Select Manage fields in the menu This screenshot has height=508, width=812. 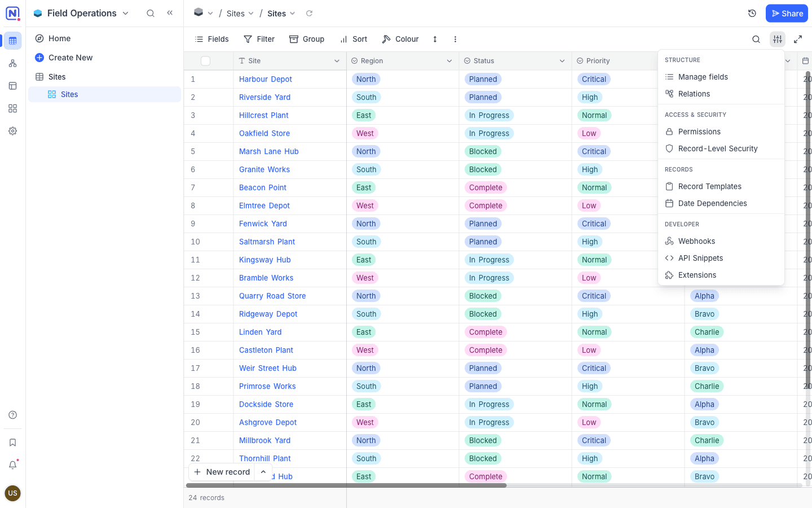pos(721,77)
